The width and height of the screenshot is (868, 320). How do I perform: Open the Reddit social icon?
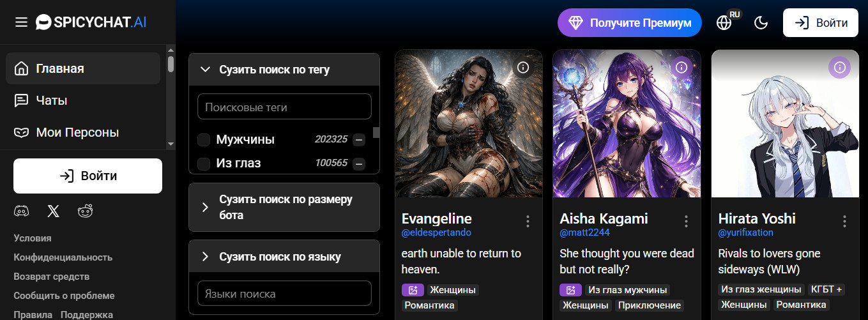(x=85, y=211)
